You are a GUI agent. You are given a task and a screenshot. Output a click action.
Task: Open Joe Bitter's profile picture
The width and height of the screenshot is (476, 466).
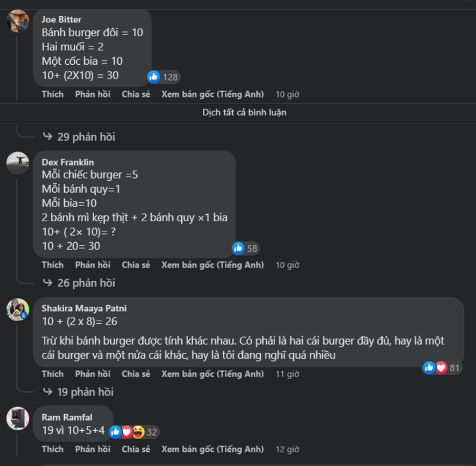[x=18, y=21]
